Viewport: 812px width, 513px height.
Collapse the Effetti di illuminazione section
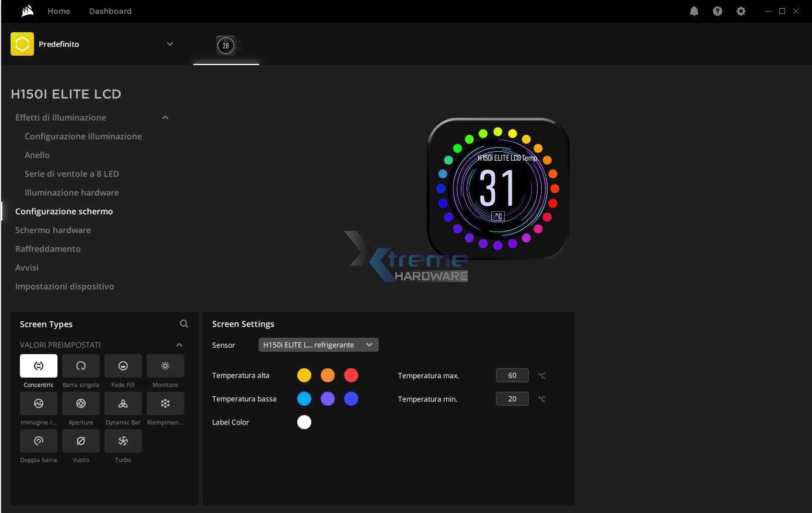(165, 118)
